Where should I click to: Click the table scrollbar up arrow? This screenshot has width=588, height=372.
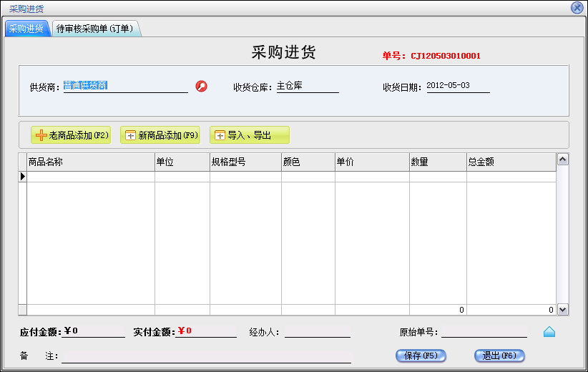[562, 160]
